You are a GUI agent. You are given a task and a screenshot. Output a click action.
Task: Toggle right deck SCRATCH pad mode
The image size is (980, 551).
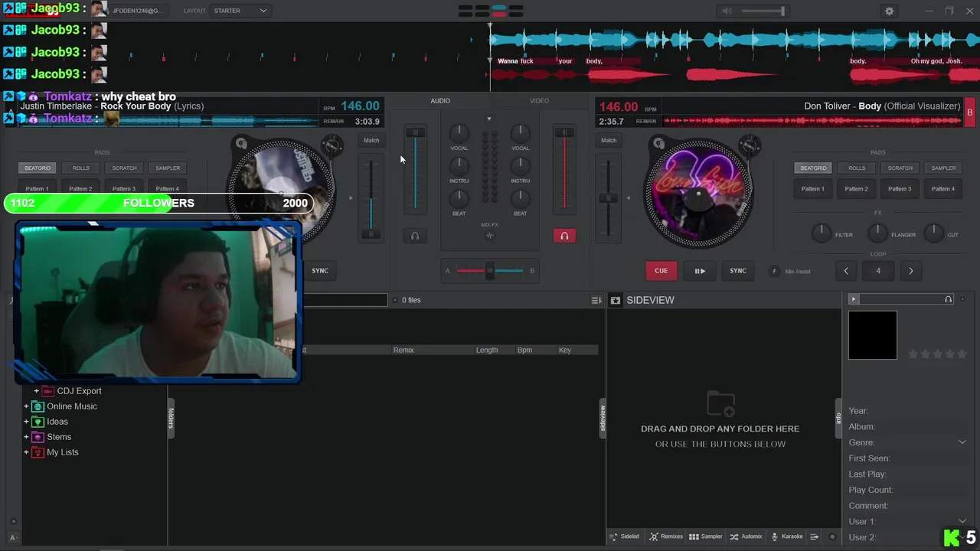(900, 168)
